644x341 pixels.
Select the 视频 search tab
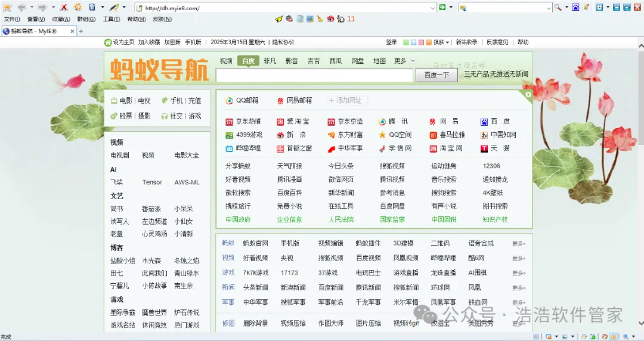(226, 61)
